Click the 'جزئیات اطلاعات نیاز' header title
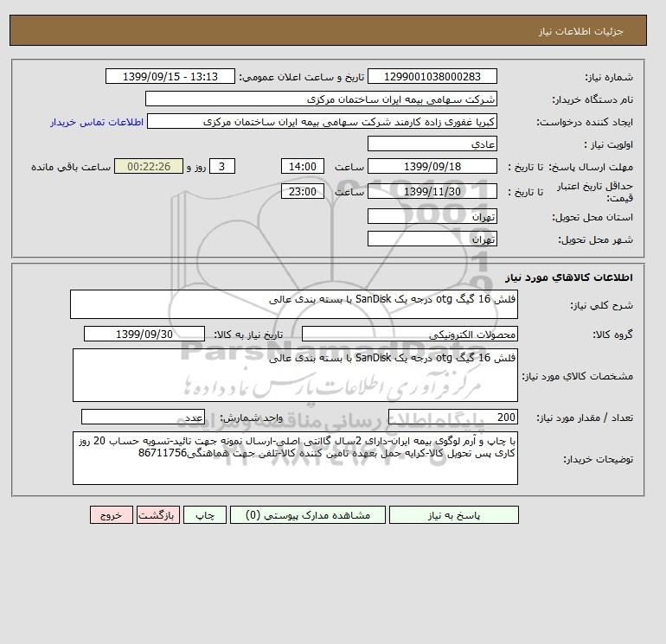 (x=580, y=31)
